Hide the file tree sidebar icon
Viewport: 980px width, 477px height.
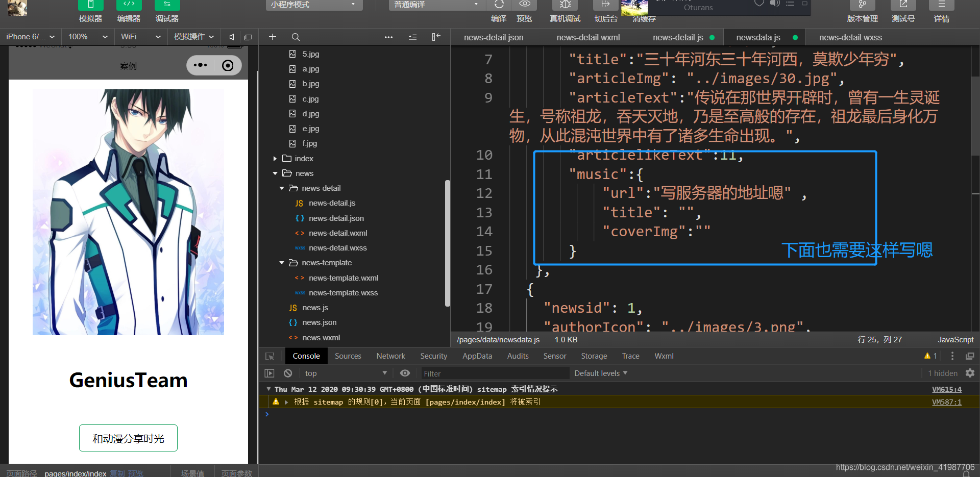[x=436, y=37]
